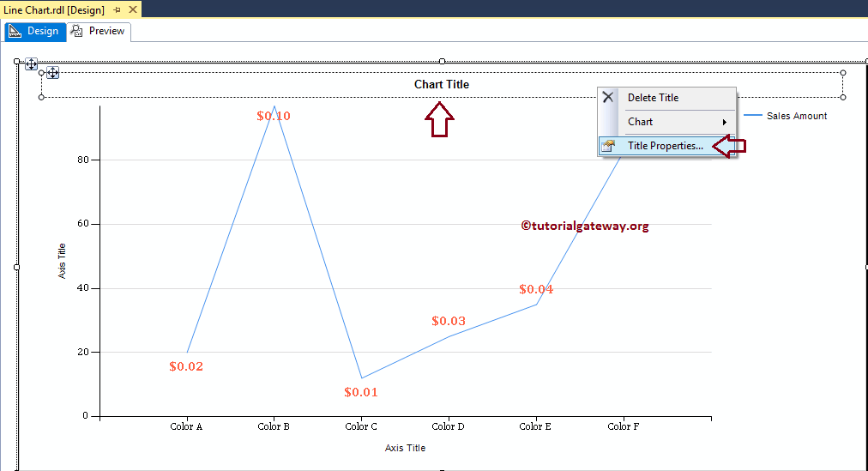Select the Color E axis label
This screenshot has height=471, width=868.
535,426
